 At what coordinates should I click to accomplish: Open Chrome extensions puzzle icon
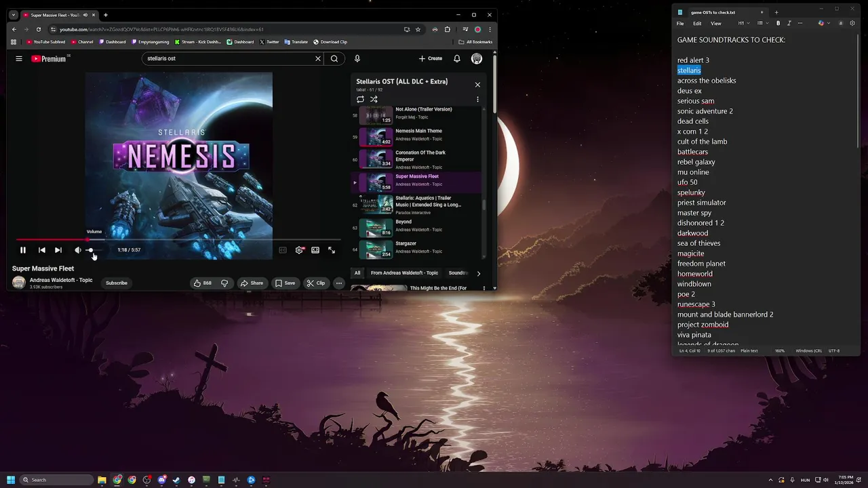tap(447, 29)
